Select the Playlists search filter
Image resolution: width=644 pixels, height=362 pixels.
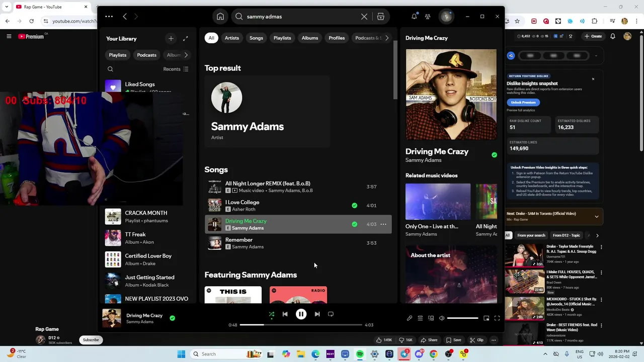click(x=282, y=38)
